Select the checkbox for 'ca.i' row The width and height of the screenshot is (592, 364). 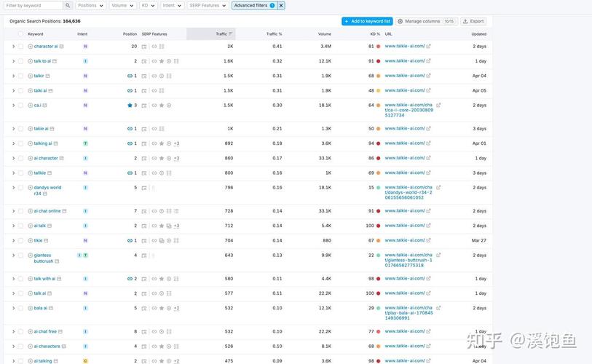coord(21,106)
